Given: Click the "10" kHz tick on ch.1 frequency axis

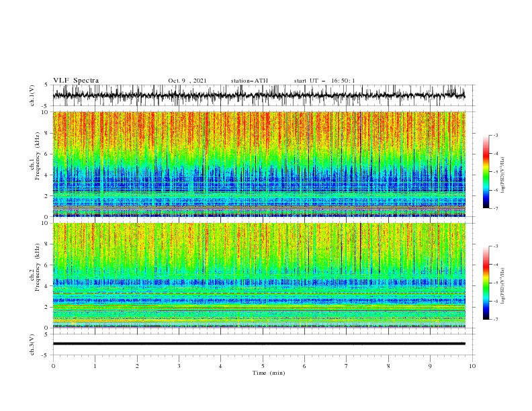Looking at the screenshot, I should pos(45,112).
